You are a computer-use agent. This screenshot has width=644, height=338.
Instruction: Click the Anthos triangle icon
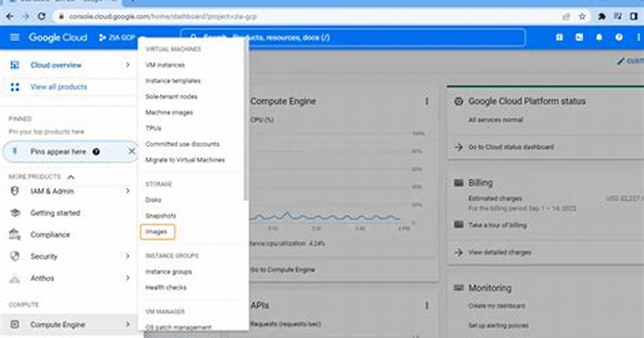pos(15,279)
